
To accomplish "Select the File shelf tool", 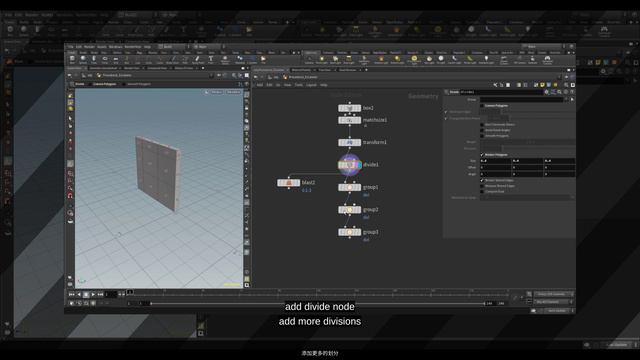I will pos(263,60).
